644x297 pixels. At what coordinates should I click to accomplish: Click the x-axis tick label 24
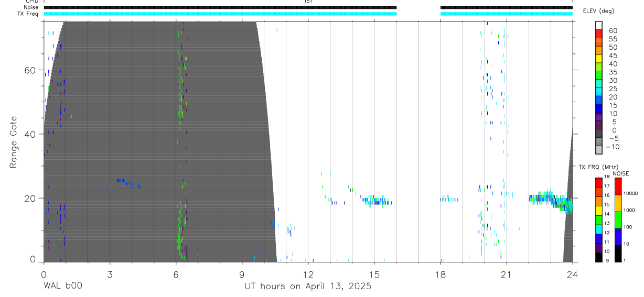[x=573, y=274]
